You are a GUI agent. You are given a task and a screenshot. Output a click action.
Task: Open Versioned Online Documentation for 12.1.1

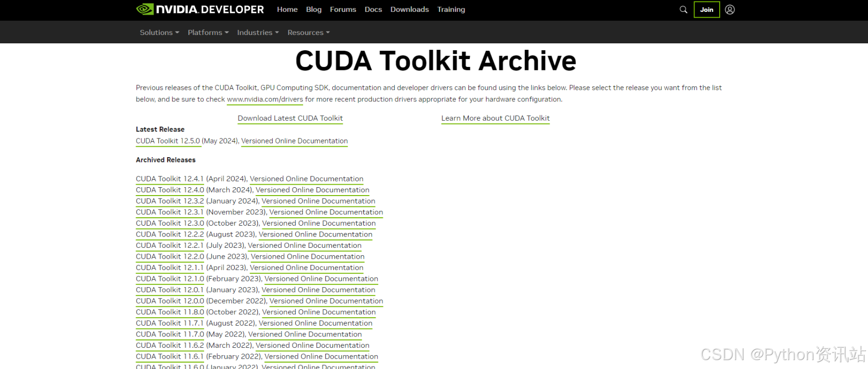(x=307, y=268)
